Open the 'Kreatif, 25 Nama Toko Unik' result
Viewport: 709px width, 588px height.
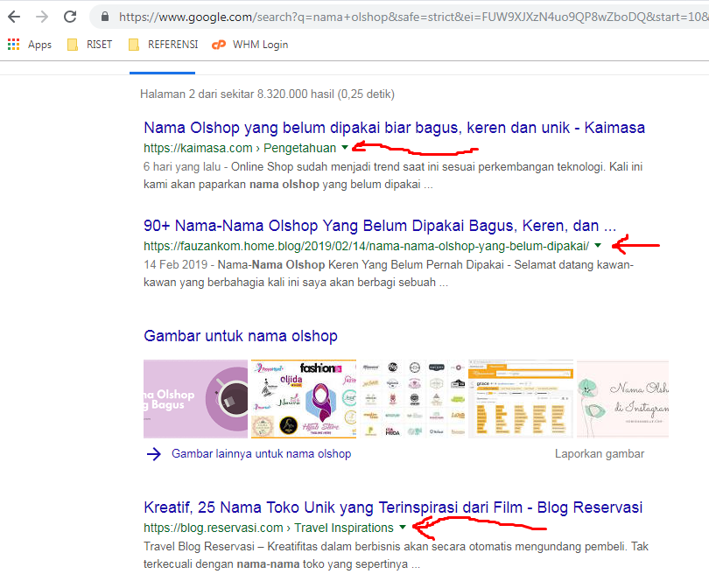coord(394,507)
